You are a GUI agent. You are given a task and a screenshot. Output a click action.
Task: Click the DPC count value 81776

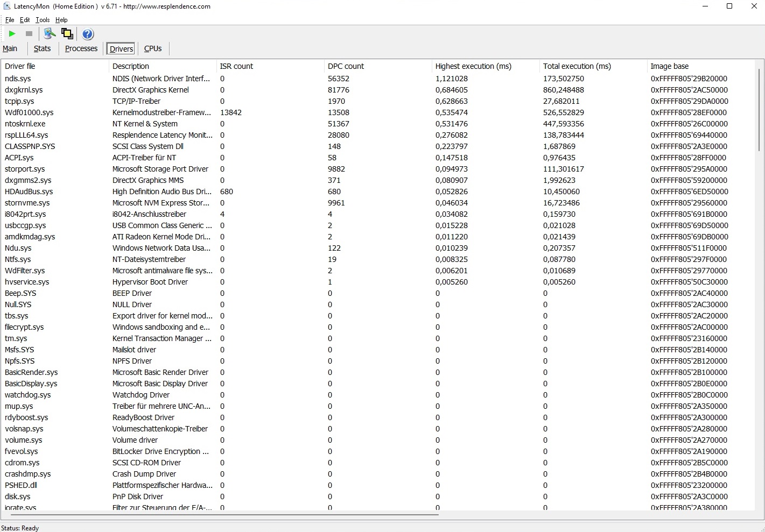pyautogui.click(x=339, y=90)
